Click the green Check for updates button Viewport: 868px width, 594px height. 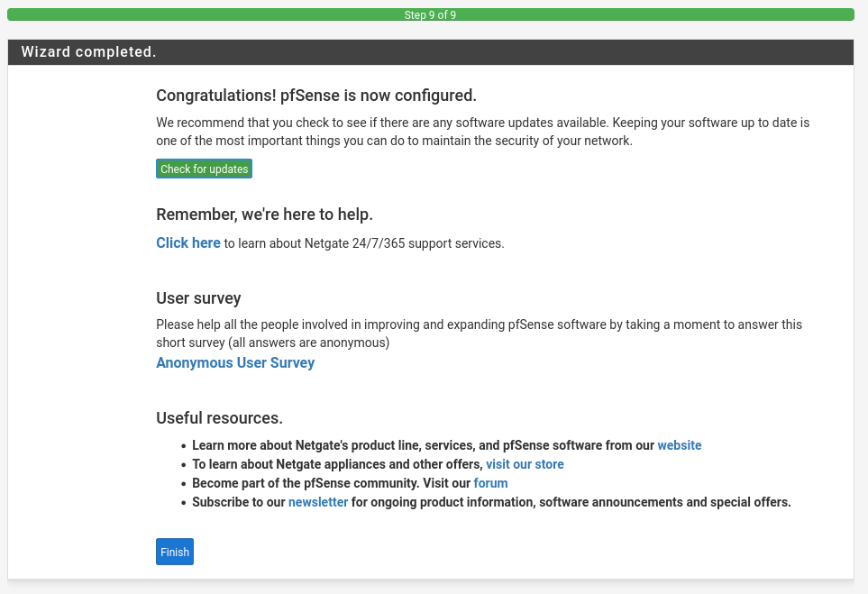tap(204, 169)
